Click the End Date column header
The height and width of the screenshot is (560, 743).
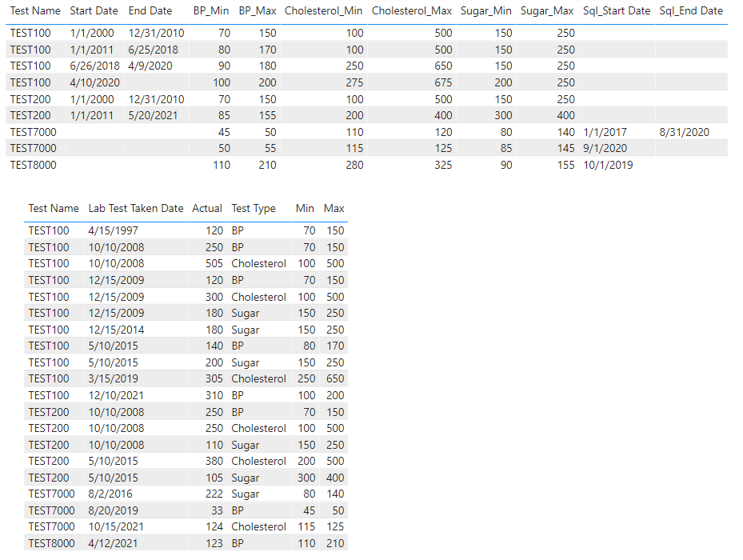[150, 11]
